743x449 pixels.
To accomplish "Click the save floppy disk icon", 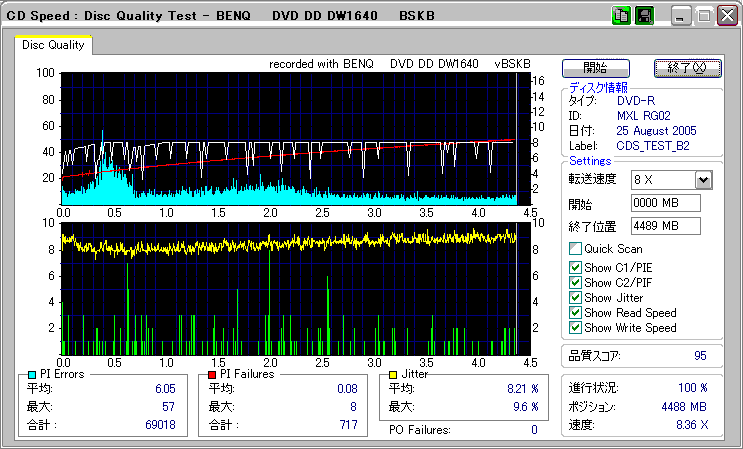I will coord(644,16).
